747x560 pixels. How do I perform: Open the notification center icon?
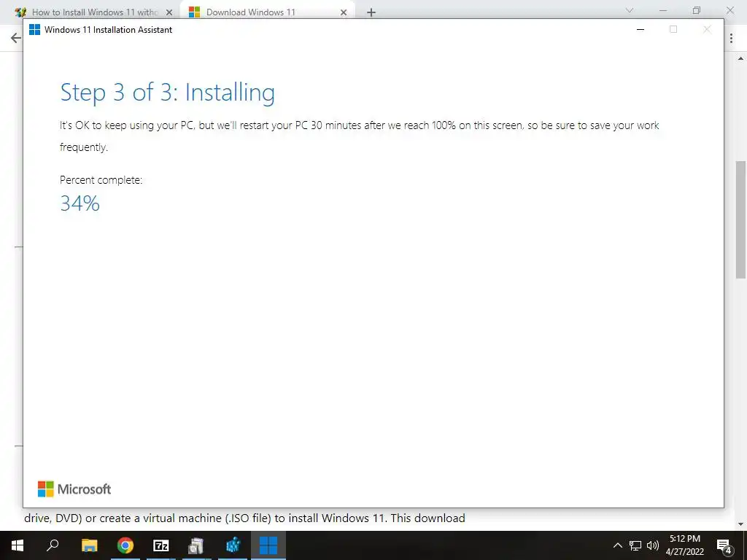click(724, 545)
